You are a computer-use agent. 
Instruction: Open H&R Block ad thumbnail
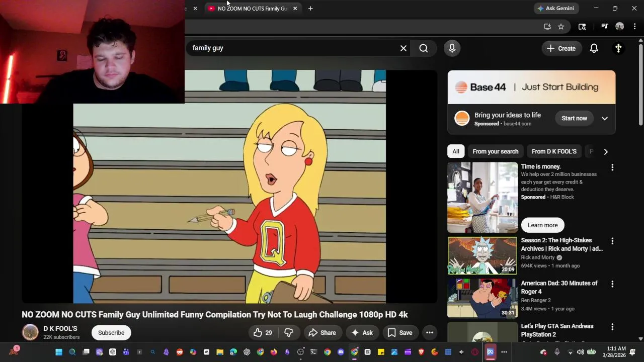[x=482, y=197]
